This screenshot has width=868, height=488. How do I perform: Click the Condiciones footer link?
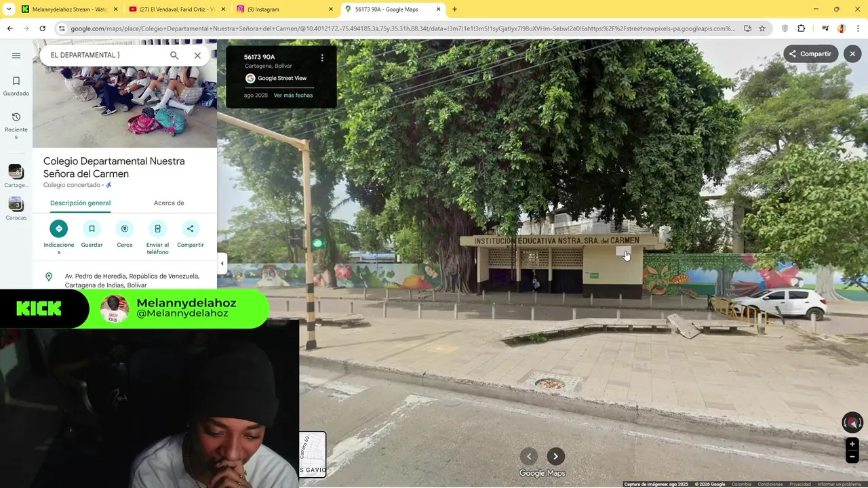click(x=770, y=484)
